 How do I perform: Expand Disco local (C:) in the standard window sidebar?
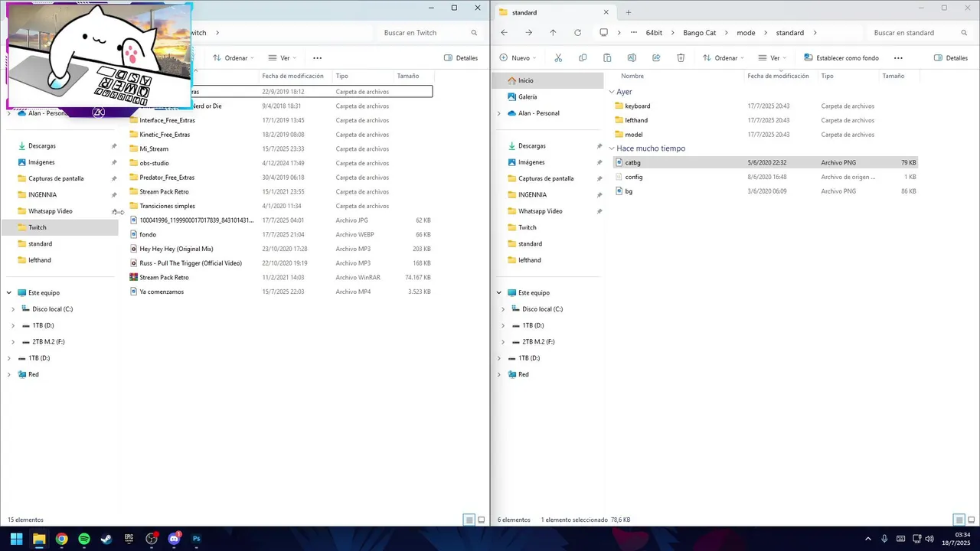pyautogui.click(x=503, y=309)
